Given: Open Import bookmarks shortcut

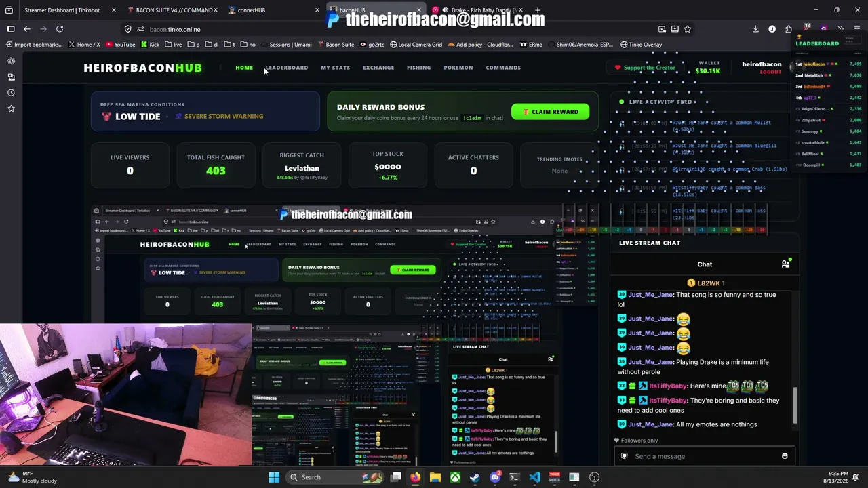Looking at the screenshot, I should pos(34,45).
